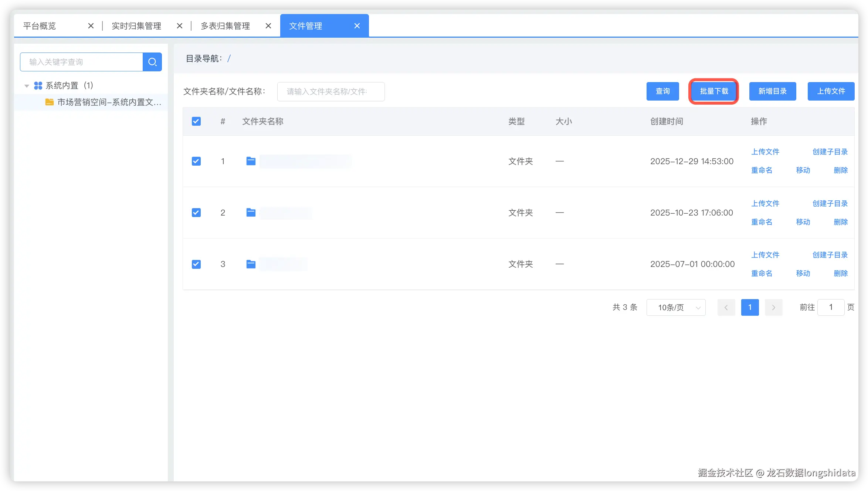Close the 多表归集管理 tab with X
868x491 pixels.
click(268, 26)
